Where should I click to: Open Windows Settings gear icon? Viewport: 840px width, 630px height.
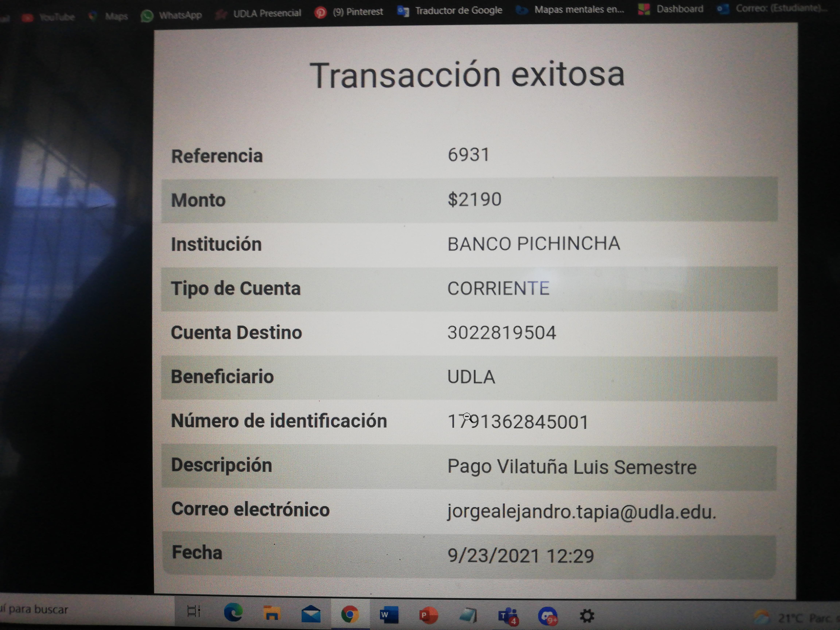pyautogui.click(x=587, y=616)
